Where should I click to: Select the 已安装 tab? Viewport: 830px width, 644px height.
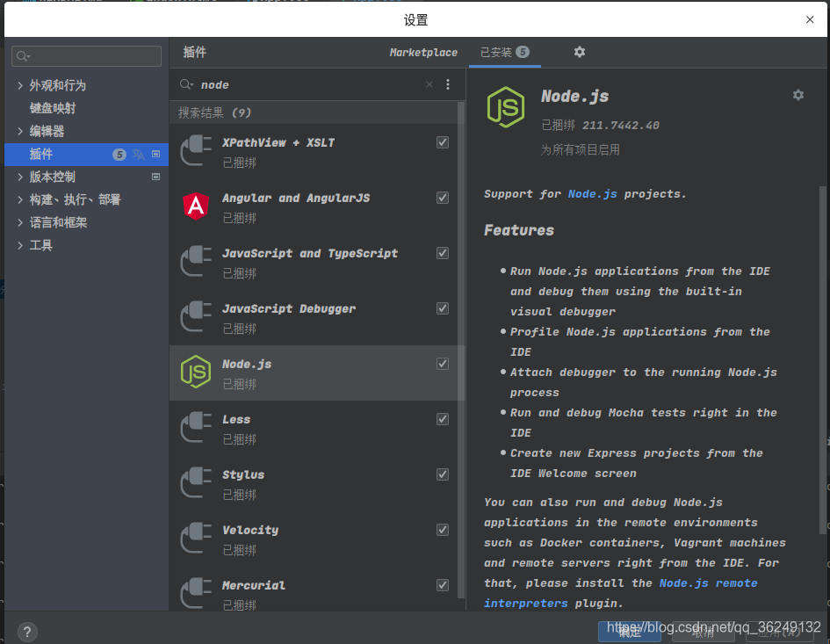[x=497, y=52]
